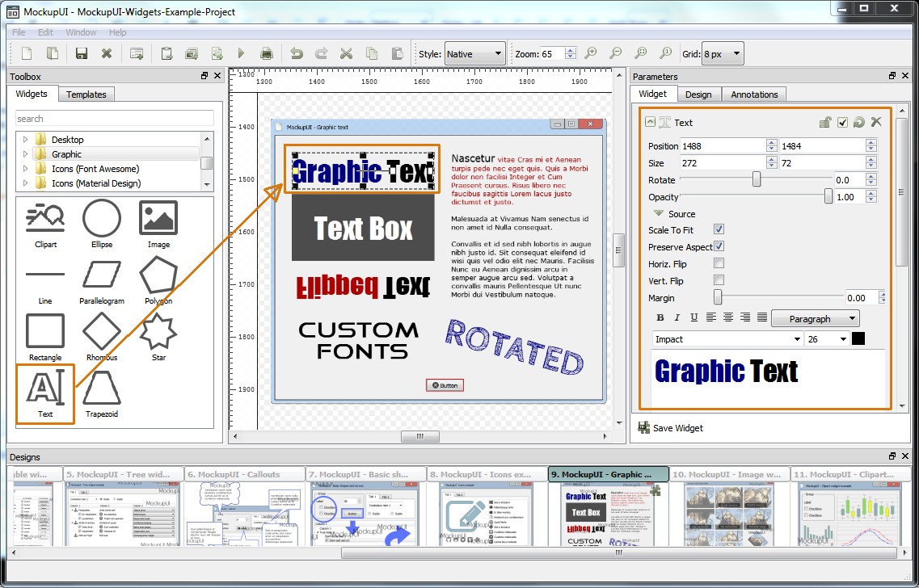
Task: Select the Parallelogram widget
Action: pyautogui.click(x=102, y=283)
